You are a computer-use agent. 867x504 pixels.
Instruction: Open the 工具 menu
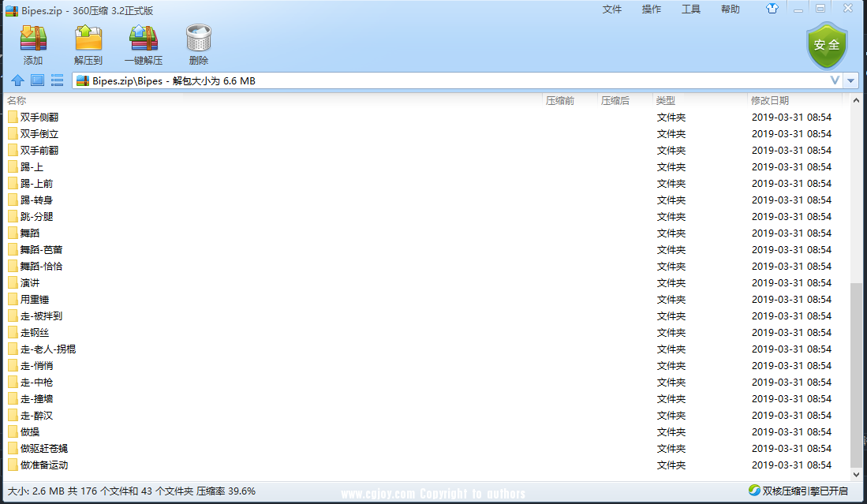point(690,9)
